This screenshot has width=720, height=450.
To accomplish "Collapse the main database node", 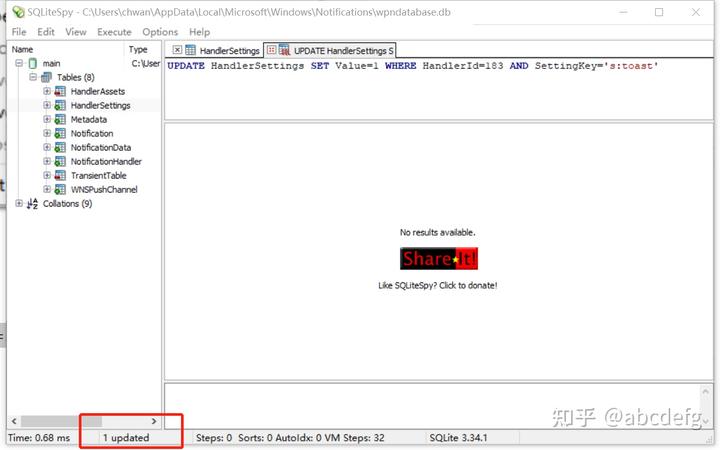I will (19, 63).
